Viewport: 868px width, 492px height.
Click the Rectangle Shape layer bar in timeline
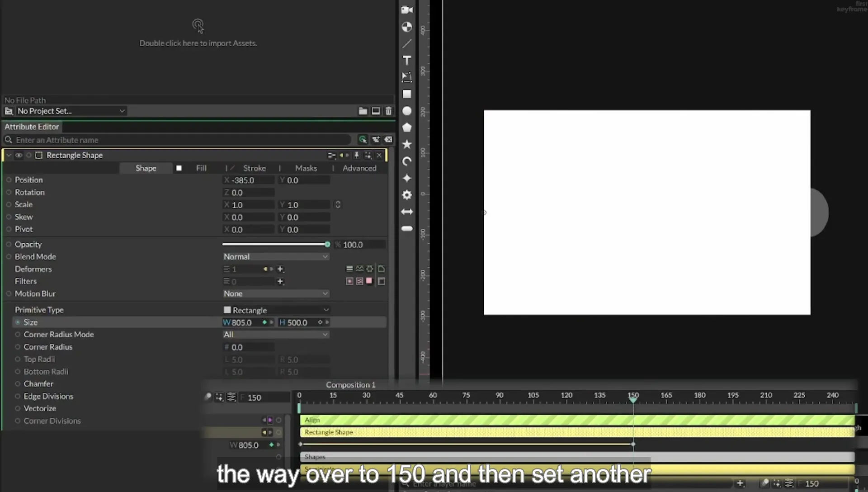(577, 432)
